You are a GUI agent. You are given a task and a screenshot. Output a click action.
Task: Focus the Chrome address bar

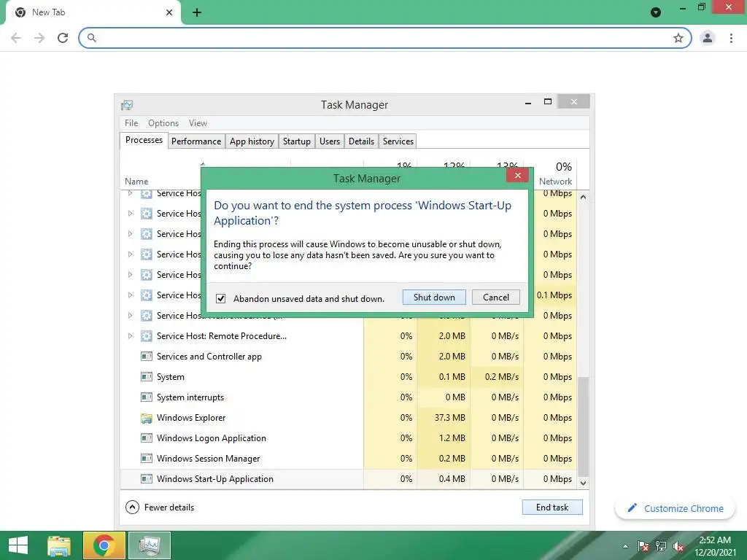coord(385,38)
